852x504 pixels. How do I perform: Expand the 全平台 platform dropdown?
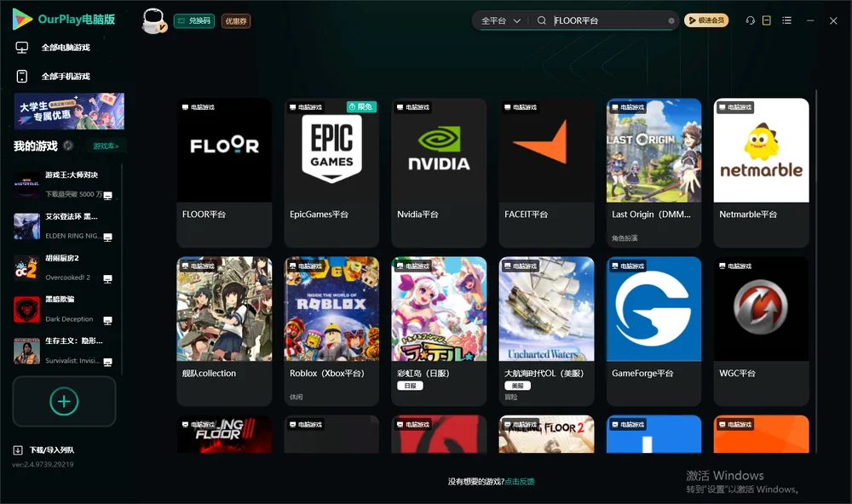[500, 20]
